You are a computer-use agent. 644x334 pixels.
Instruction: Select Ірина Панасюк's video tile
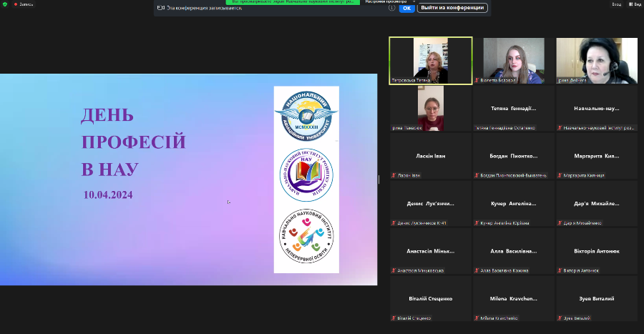tap(431, 108)
